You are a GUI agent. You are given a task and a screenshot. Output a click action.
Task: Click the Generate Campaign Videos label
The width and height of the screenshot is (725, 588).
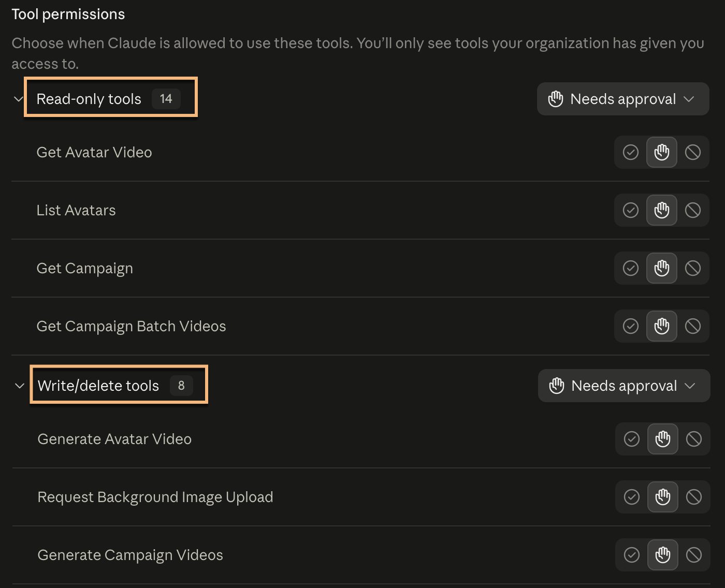130,555
